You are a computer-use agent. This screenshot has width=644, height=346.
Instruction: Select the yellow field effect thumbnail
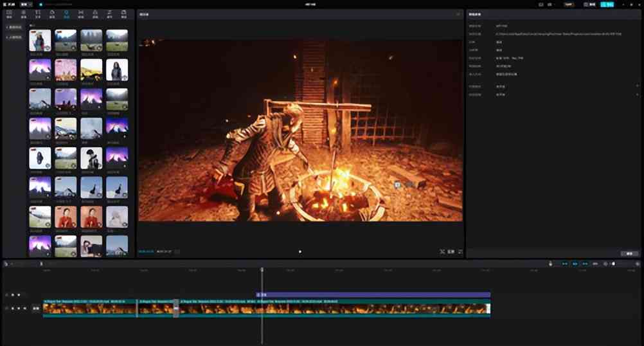pos(91,70)
